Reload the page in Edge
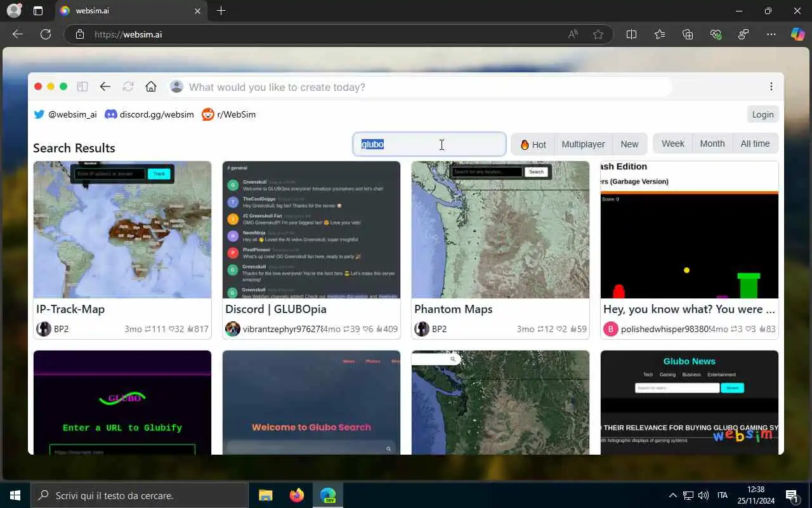The height and width of the screenshot is (508, 812). point(46,34)
